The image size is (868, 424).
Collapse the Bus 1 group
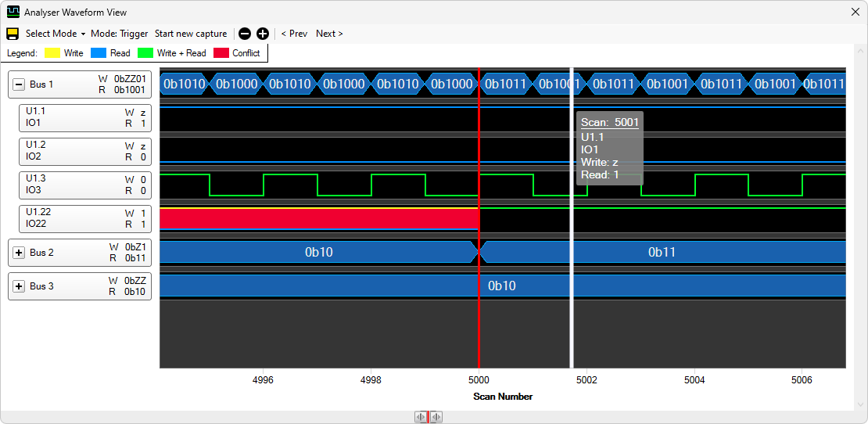pyautogui.click(x=20, y=84)
